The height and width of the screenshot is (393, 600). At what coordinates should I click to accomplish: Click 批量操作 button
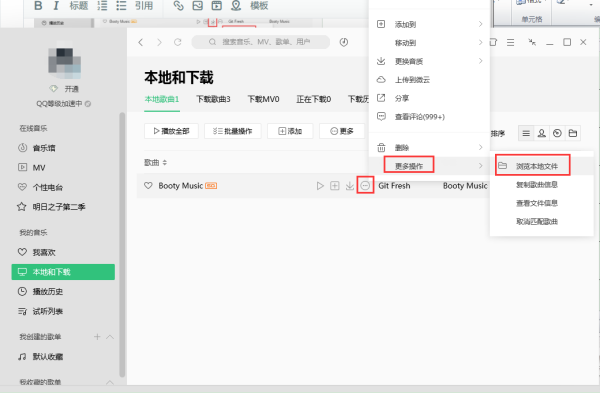click(233, 131)
